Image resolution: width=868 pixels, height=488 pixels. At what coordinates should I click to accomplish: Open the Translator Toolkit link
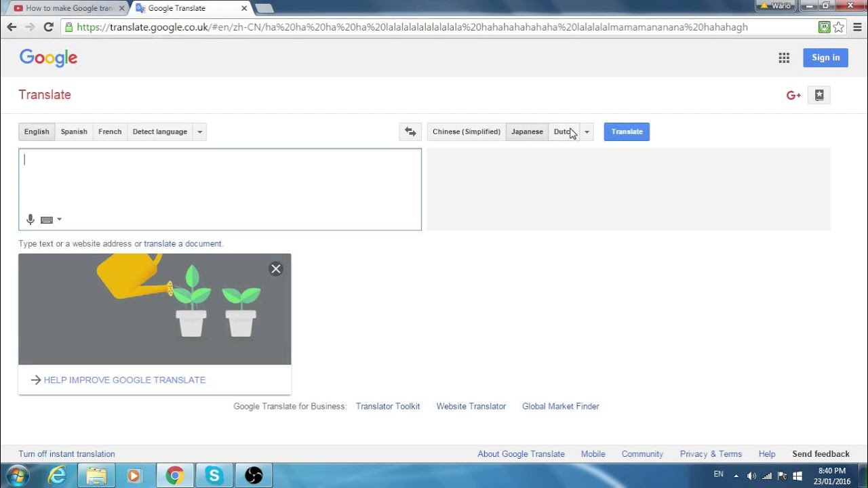tap(388, 407)
